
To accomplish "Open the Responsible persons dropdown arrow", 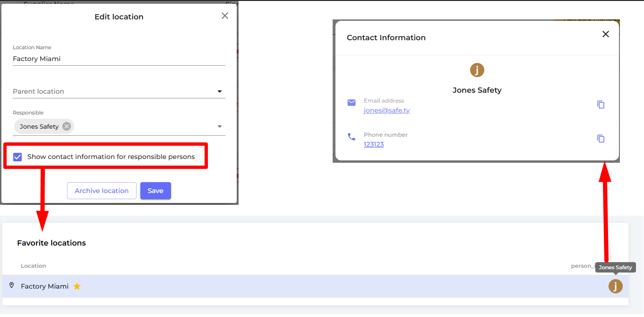I will (x=220, y=127).
